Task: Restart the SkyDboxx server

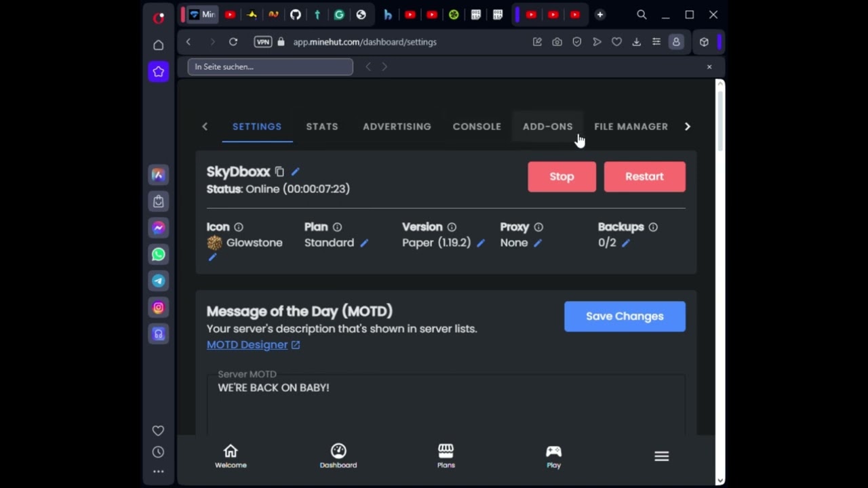Action: 645,176
